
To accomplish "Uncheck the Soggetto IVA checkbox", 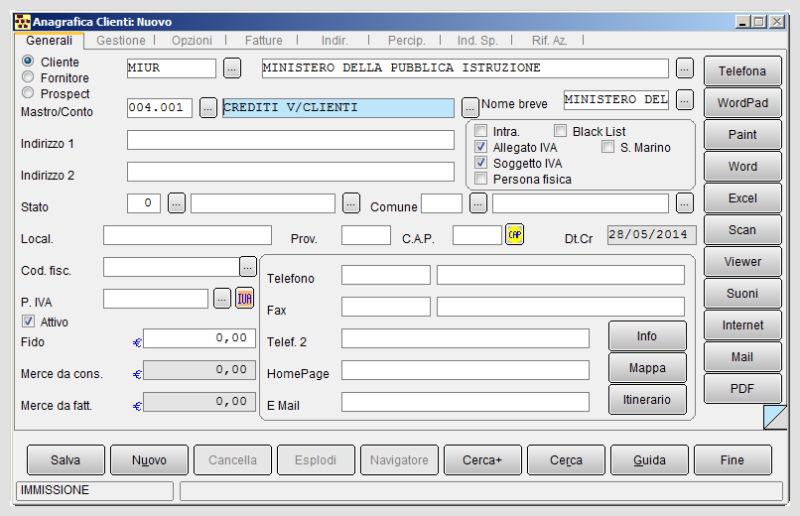I will tap(481, 163).
